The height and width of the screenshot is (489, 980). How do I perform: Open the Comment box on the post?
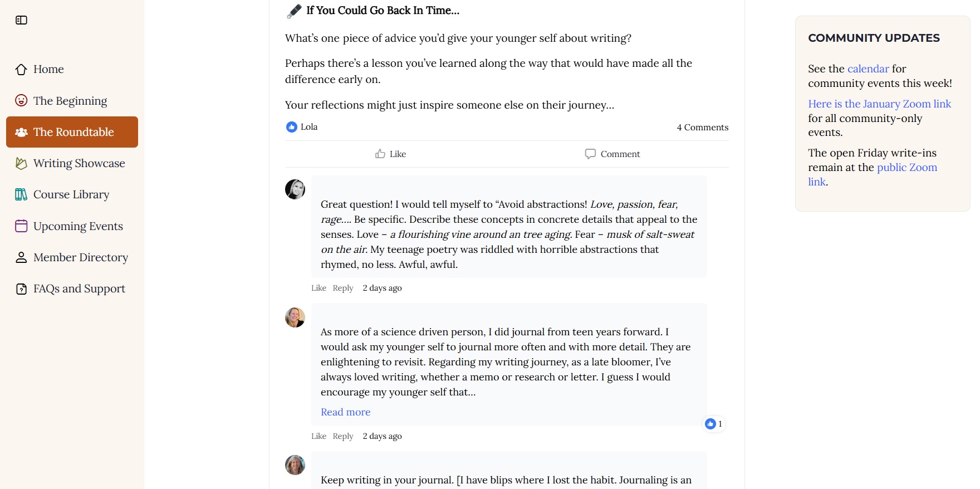[x=612, y=154]
